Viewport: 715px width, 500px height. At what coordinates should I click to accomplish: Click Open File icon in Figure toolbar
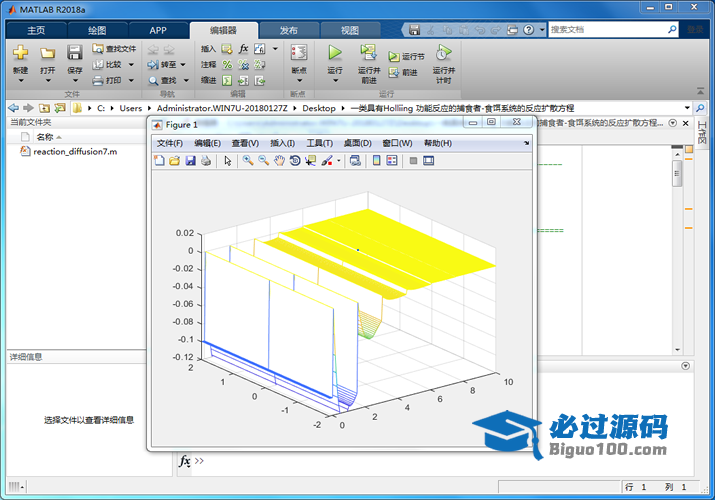point(175,160)
